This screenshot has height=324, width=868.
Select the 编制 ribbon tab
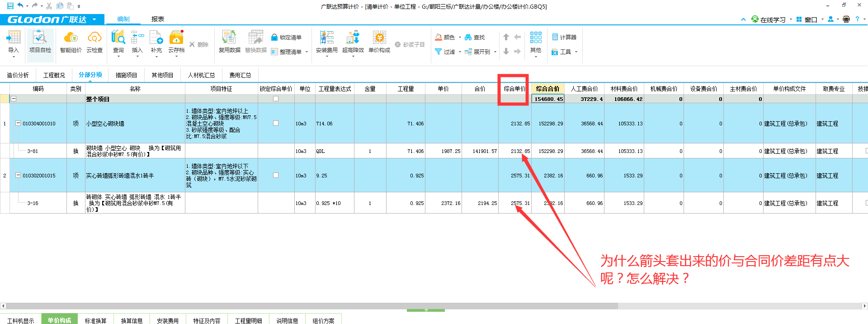[x=123, y=19]
